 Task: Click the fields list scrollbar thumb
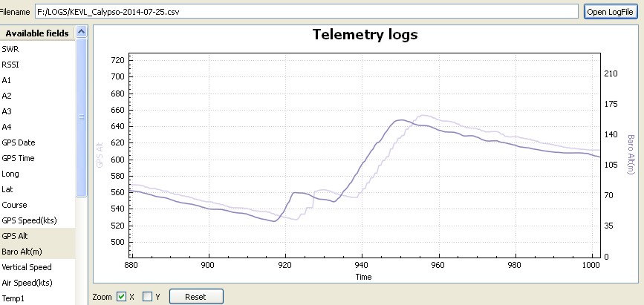pos(82,117)
